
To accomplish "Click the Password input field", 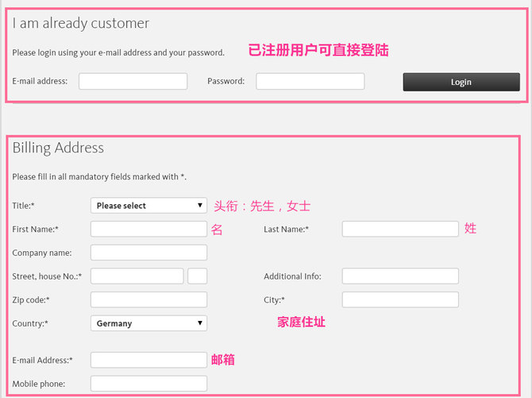I will coord(310,81).
